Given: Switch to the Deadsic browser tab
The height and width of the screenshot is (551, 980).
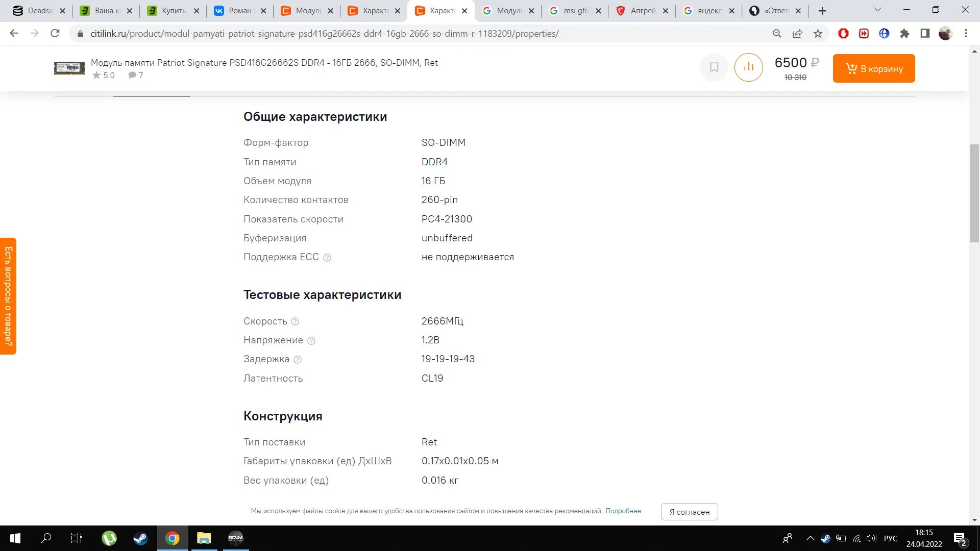Looking at the screenshot, I should (x=40, y=11).
